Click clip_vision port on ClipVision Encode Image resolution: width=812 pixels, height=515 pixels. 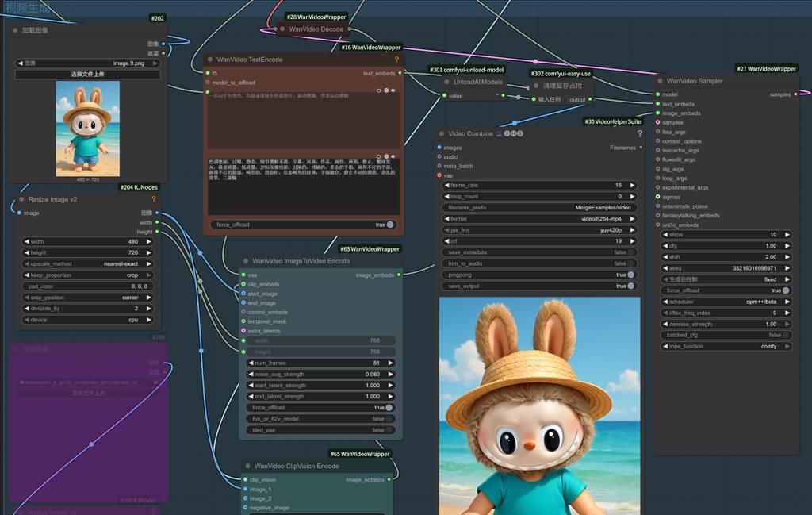(246, 480)
